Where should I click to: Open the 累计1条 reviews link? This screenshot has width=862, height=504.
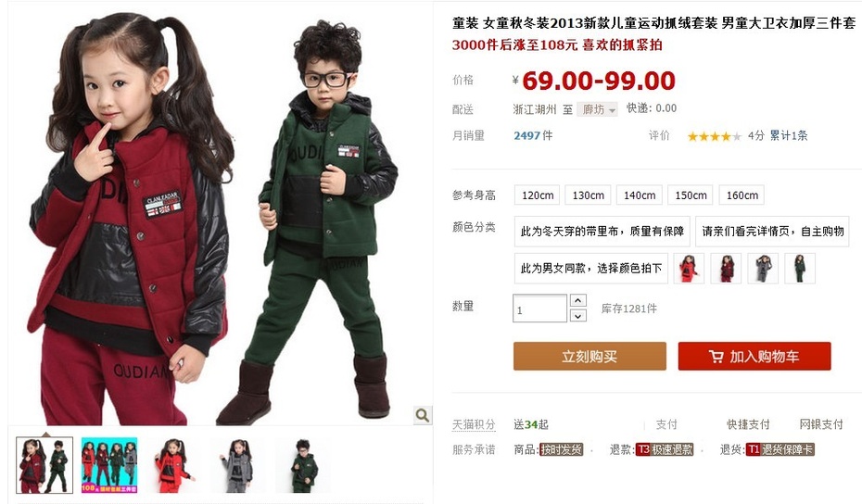click(789, 136)
